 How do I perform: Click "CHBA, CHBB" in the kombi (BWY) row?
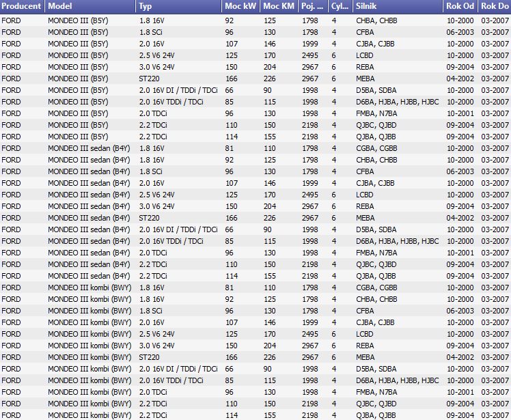(376, 299)
